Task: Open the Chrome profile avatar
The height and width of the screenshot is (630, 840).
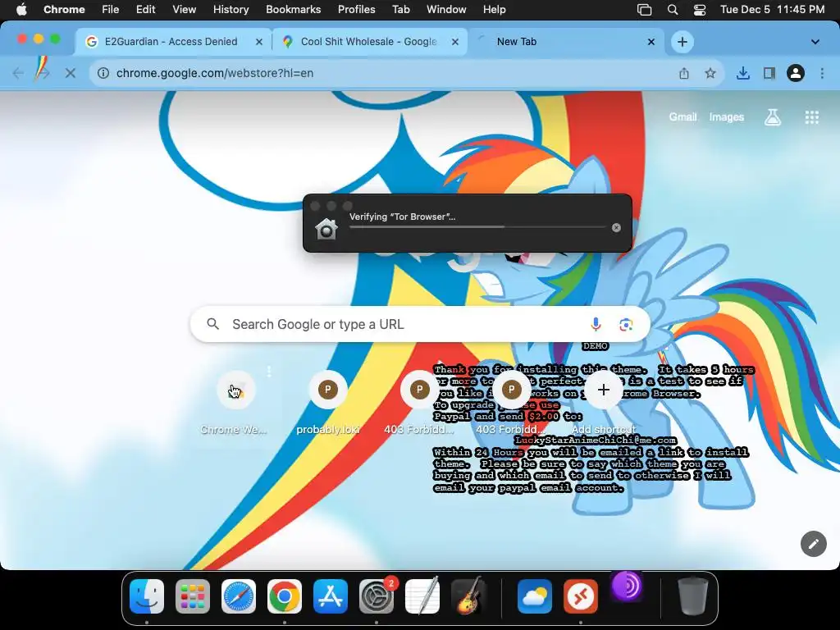Action: [796, 73]
